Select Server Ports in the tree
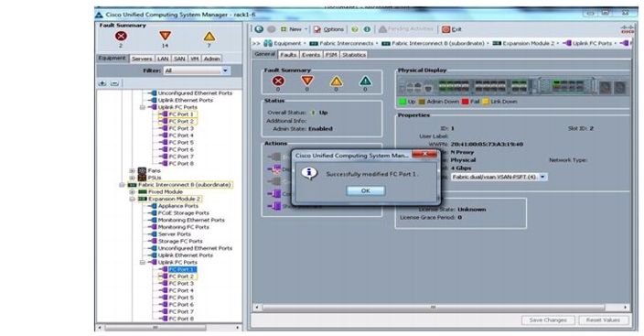 [x=174, y=234]
